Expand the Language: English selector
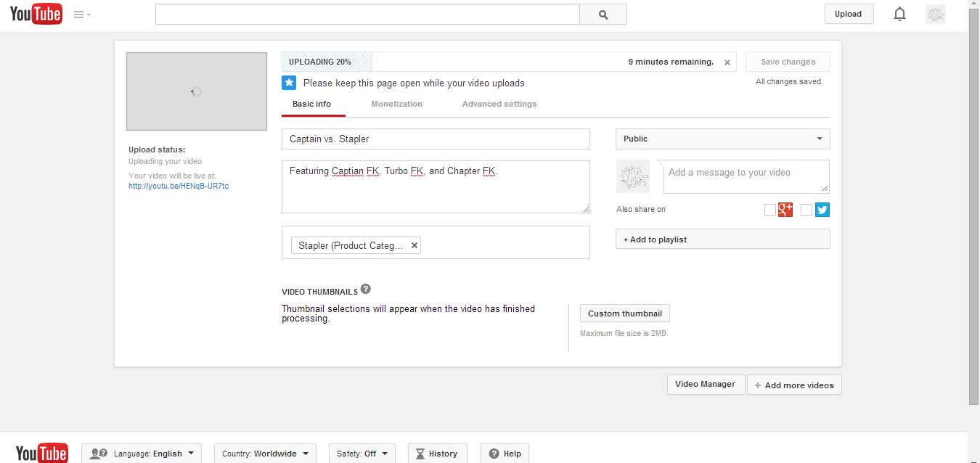This screenshot has height=463, width=980. pos(142,454)
